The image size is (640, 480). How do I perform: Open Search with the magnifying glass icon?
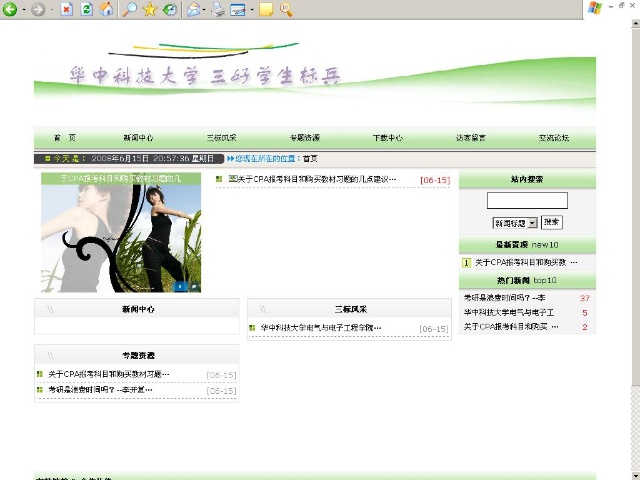tap(130, 9)
